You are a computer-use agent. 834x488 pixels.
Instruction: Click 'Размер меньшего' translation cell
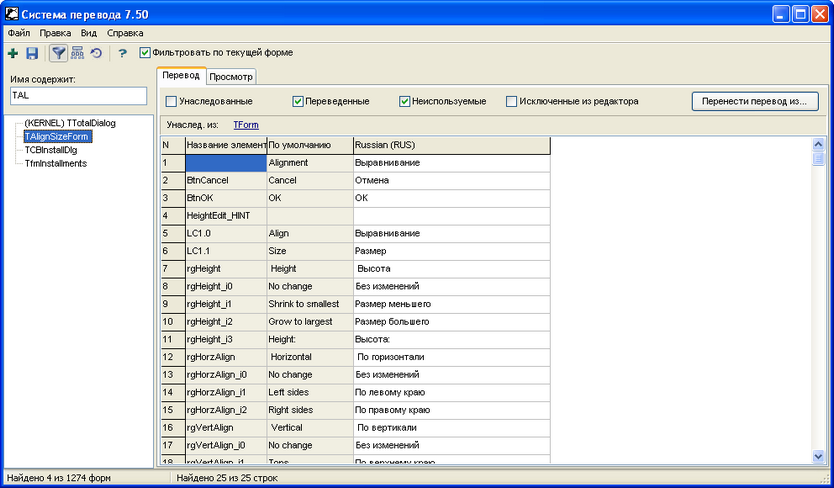pos(452,304)
